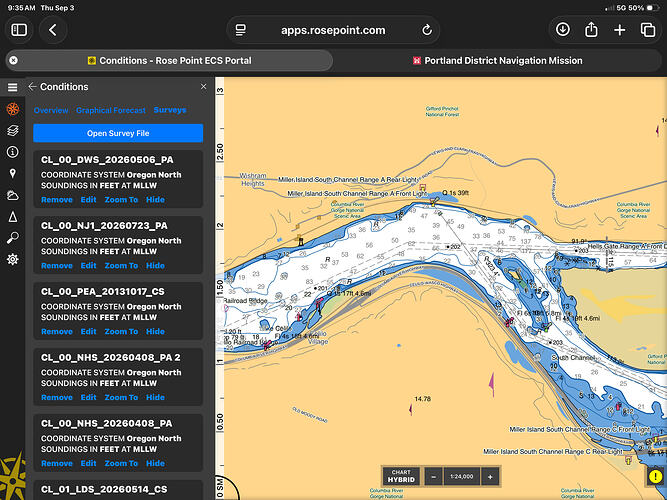This screenshot has height=500, width=667.
Task: Select the Conditions - Rose Point ECS Portal tab
Action: [x=169, y=60]
